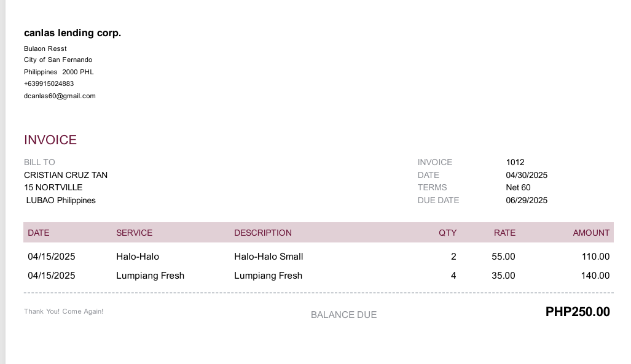The image size is (631, 364).
Task: Click the 35.00 rate cell
Action: [x=503, y=276]
